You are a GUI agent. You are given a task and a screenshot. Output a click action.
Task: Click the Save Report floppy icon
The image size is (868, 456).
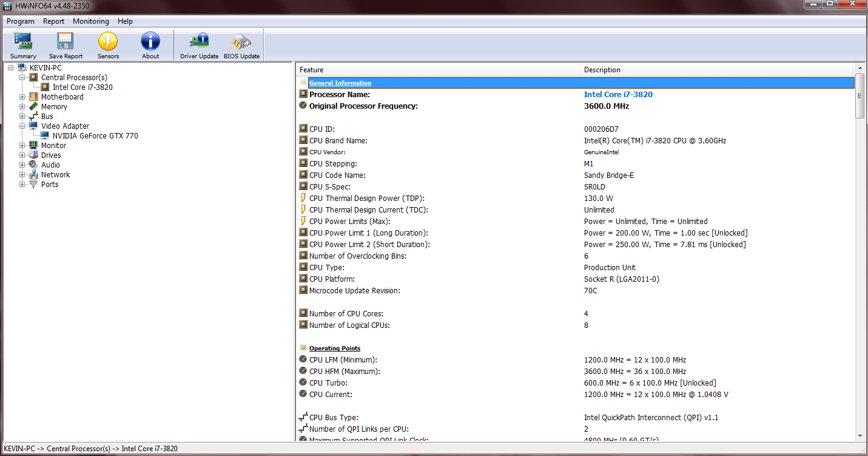tap(66, 41)
